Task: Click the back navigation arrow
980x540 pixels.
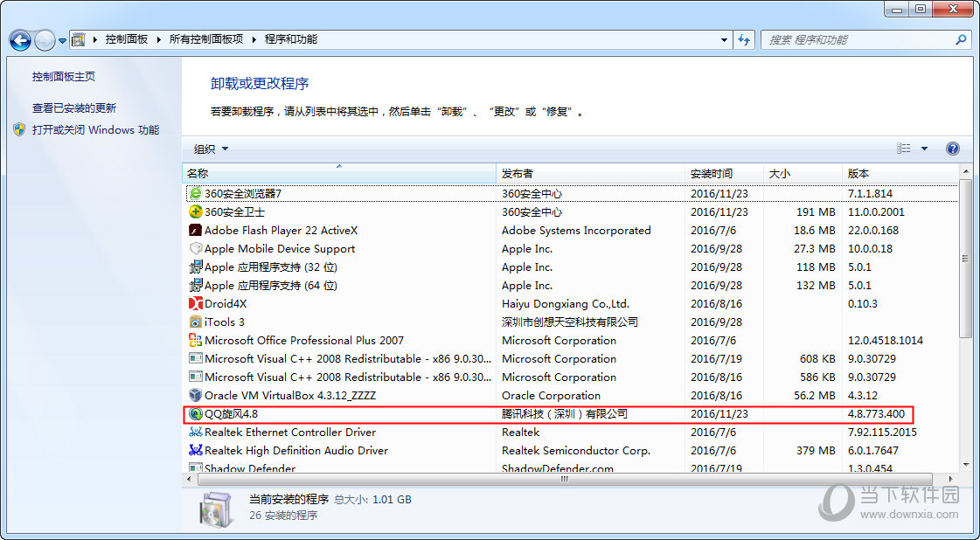Action: [20, 40]
